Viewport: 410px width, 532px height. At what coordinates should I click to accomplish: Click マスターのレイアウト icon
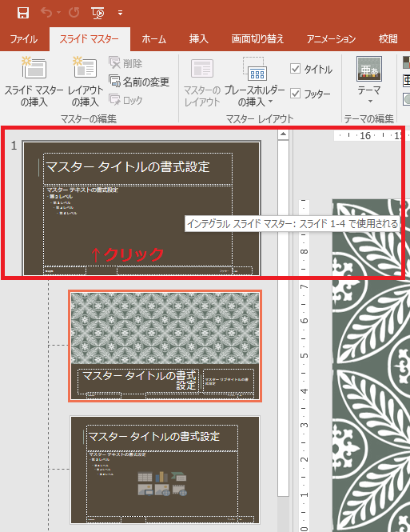point(202,68)
